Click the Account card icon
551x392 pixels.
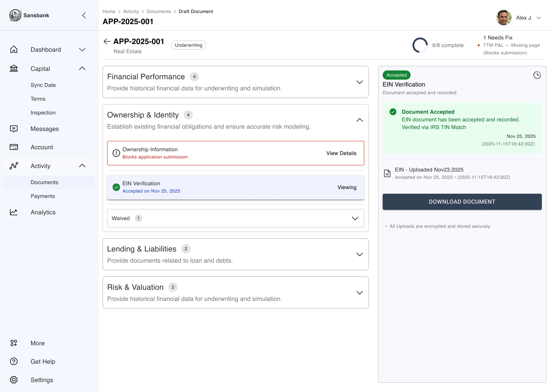click(x=14, y=147)
